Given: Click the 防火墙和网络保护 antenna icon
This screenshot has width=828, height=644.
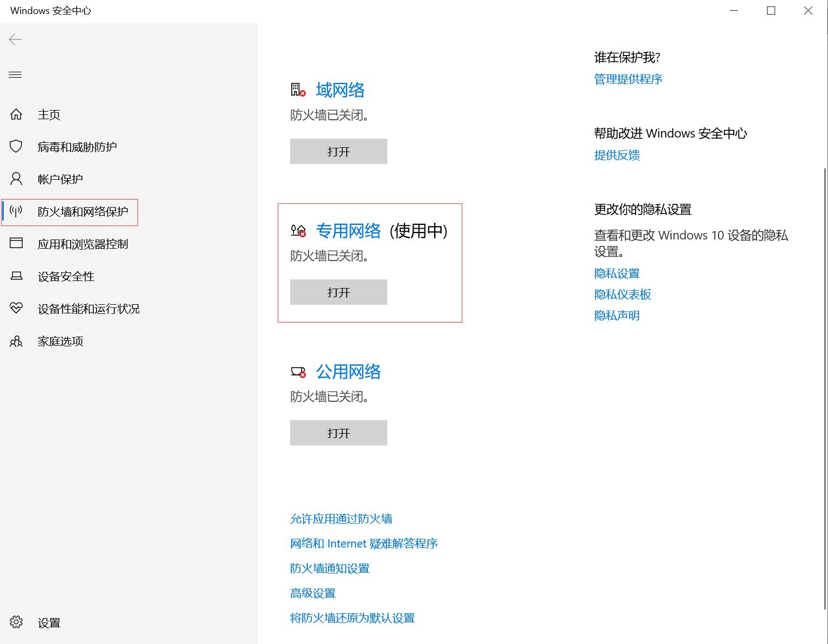Looking at the screenshot, I should tap(16, 211).
